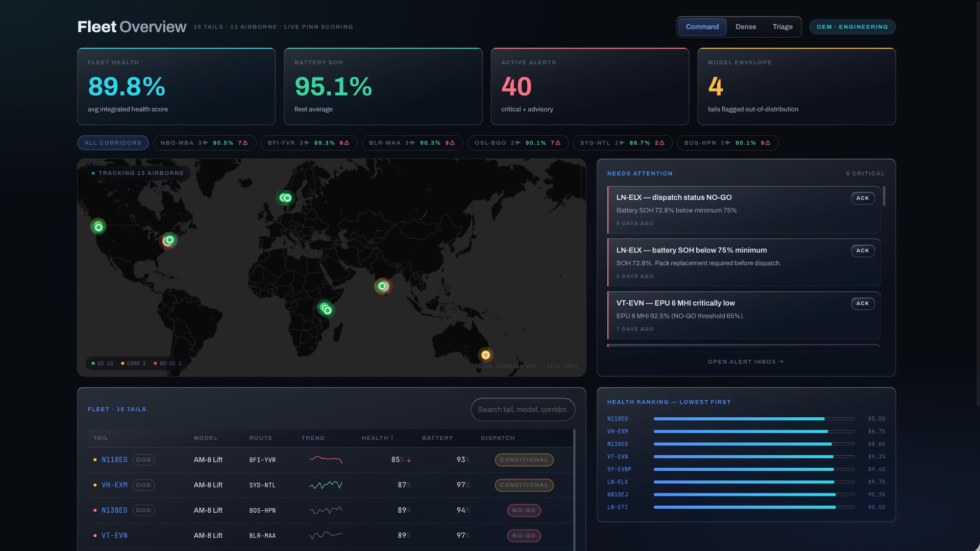Click the search tail, model, corridor field
The width and height of the screenshot is (980, 551).
pos(523,410)
